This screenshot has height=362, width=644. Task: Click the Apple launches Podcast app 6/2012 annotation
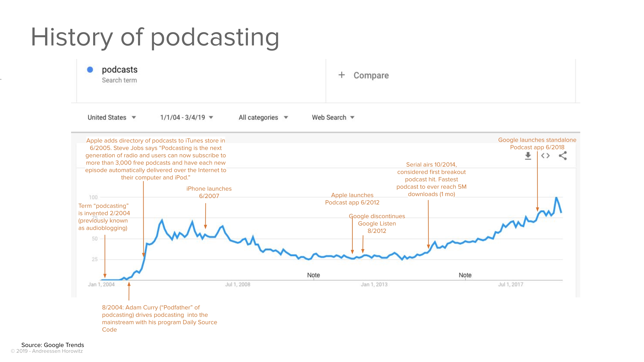tap(352, 199)
